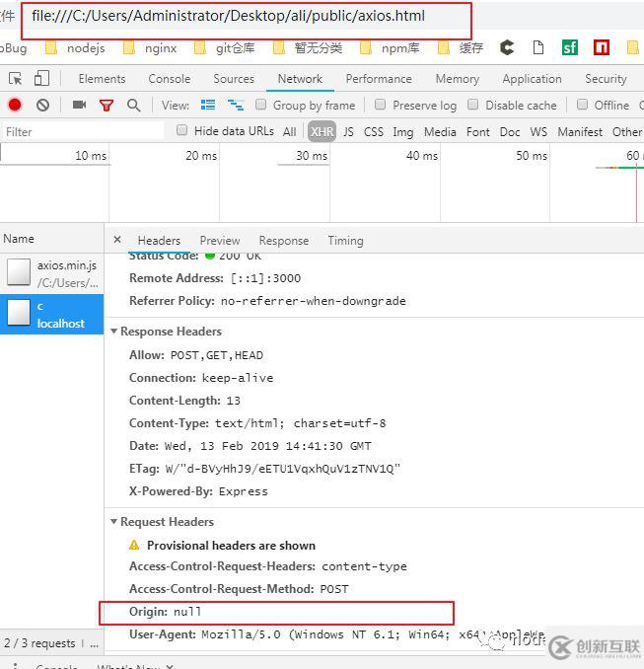
Task: Open the green sf bookmark
Action: click(570, 47)
